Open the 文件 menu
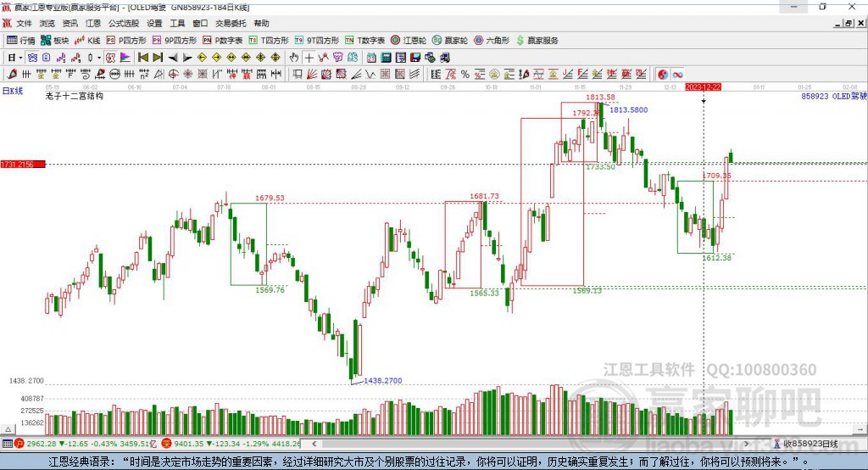The width and height of the screenshot is (868, 470). pos(24,23)
